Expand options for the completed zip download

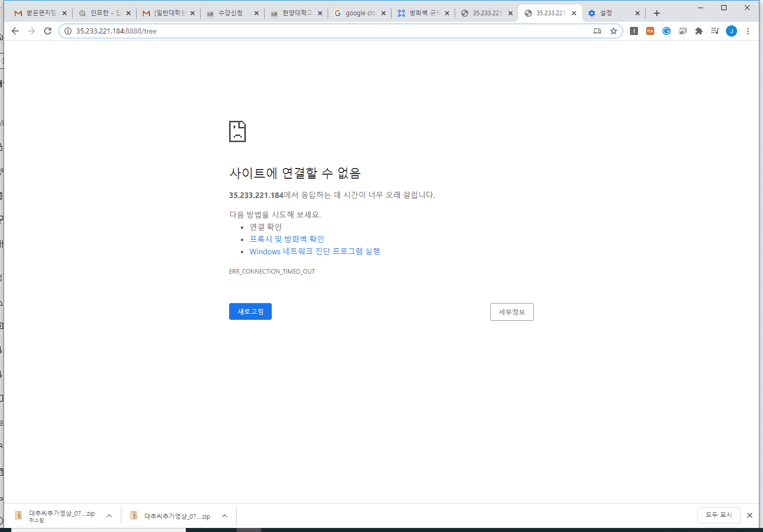[x=225, y=516]
